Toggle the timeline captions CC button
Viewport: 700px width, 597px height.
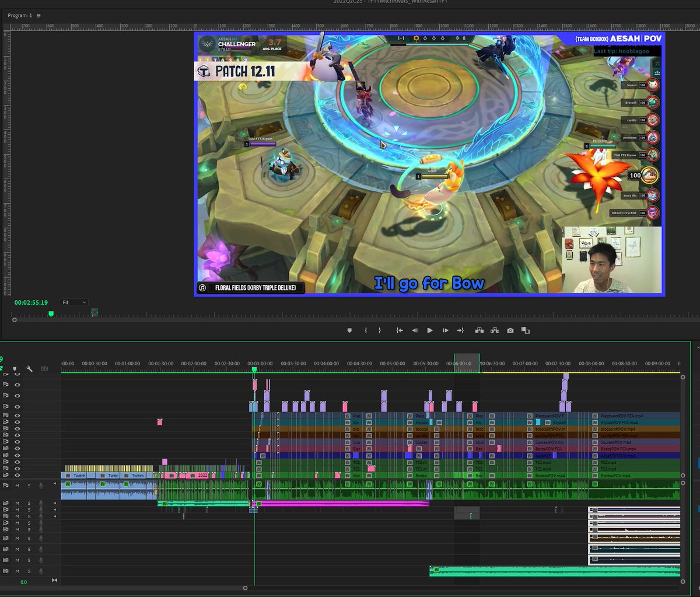[x=44, y=369]
